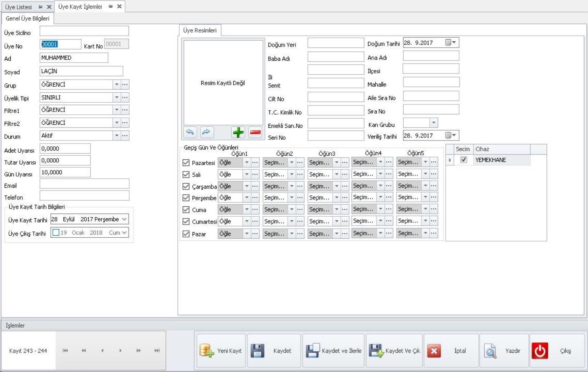The image size is (588, 372).
Task: Click the rotate right arrow under photo
Action: [206, 132]
